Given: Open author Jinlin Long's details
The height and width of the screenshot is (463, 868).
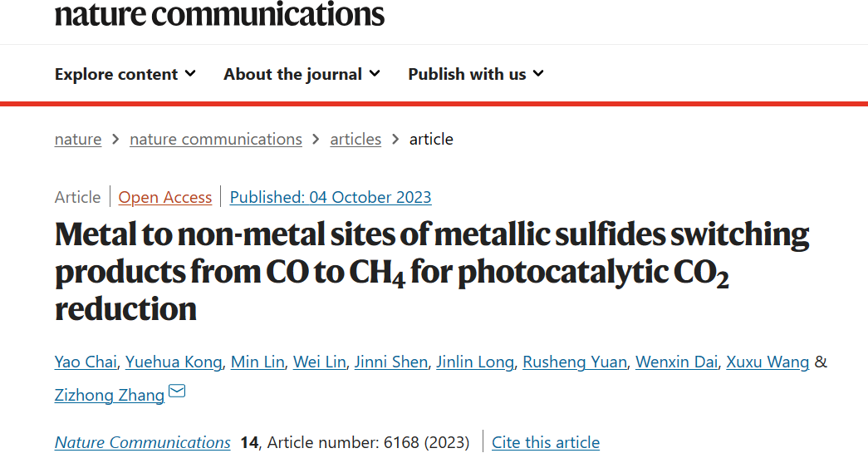Looking at the screenshot, I should (x=475, y=362).
